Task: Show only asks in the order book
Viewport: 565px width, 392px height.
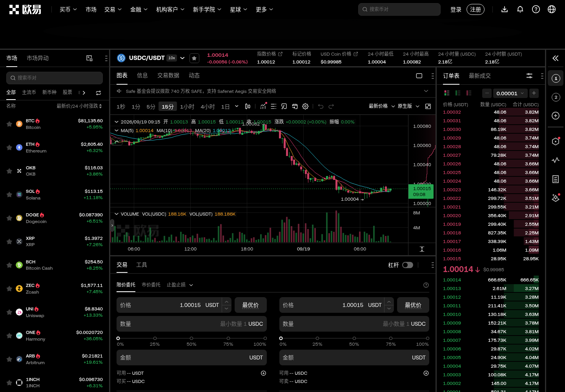Action: (468, 93)
